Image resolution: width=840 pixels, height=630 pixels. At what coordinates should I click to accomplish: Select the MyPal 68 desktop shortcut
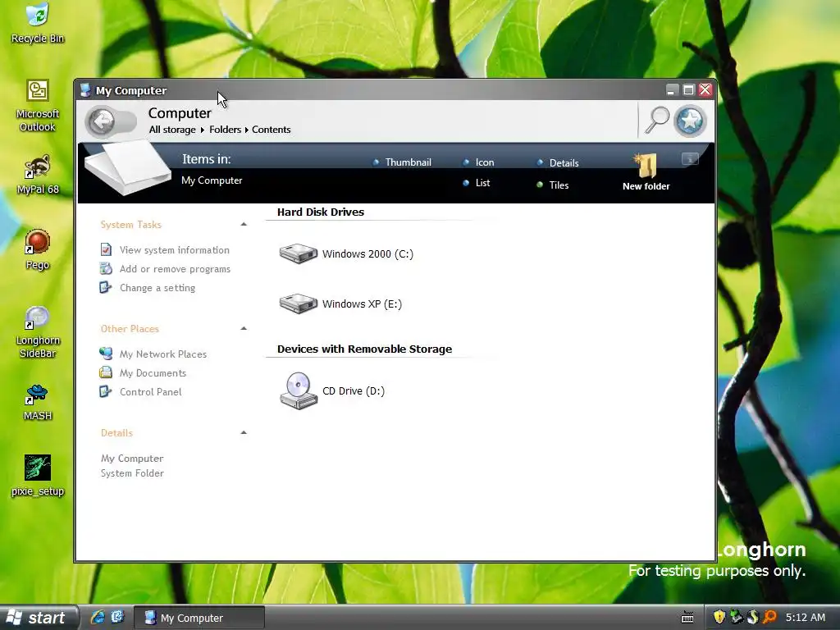pyautogui.click(x=38, y=175)
